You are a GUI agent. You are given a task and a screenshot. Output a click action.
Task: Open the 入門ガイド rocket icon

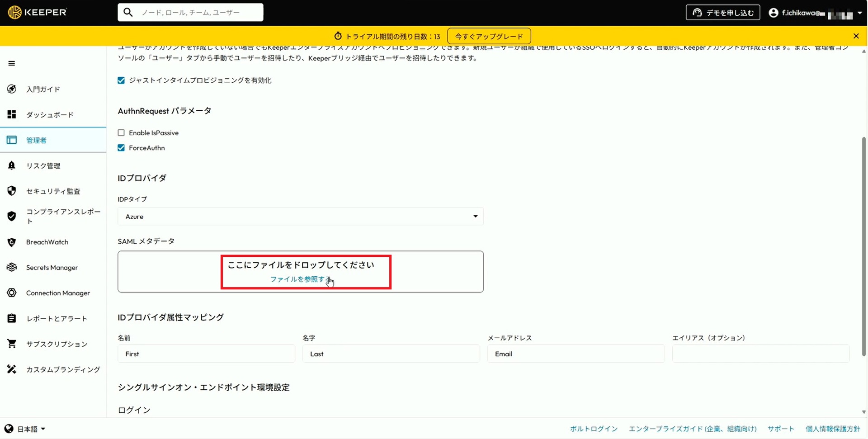(x=12, y=89)
